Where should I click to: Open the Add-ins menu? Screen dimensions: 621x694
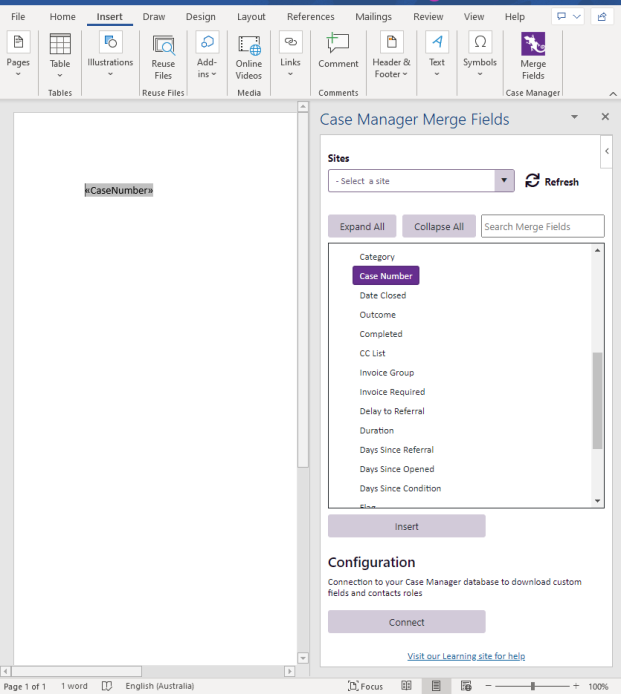207,54
